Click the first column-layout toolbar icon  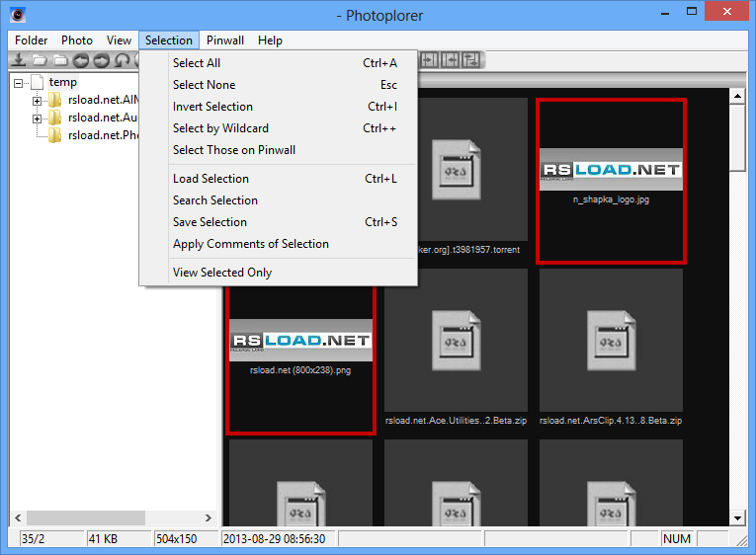[429, 60]
